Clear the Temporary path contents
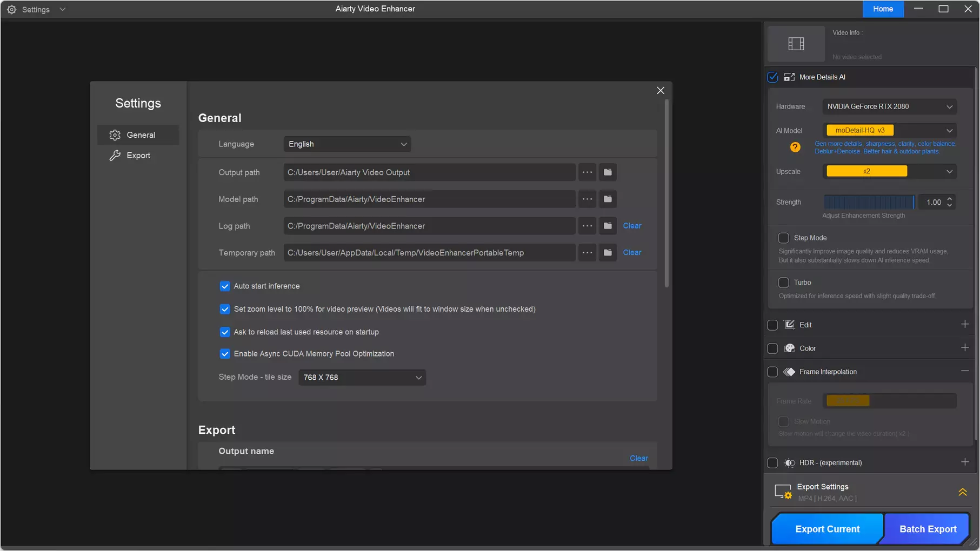Viewport: 980px width, 551px height. [x=632, y=252]
